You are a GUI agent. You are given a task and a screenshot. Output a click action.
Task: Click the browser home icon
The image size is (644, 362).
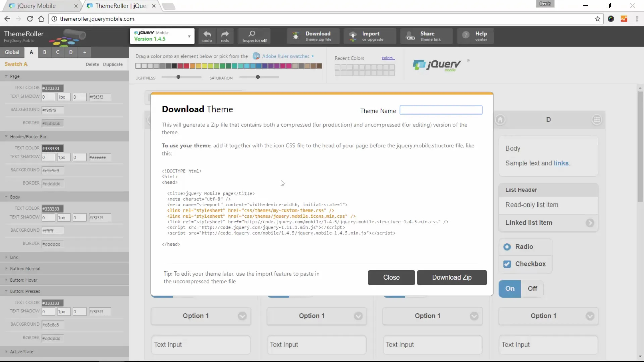(41, 19)
